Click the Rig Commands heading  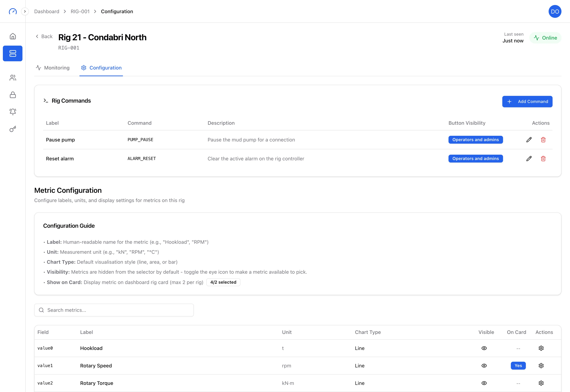click(71, 101)
